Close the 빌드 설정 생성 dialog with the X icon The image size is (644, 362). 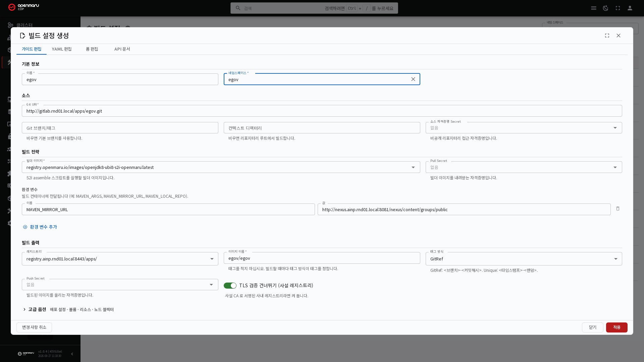click(x=619, y=36)
